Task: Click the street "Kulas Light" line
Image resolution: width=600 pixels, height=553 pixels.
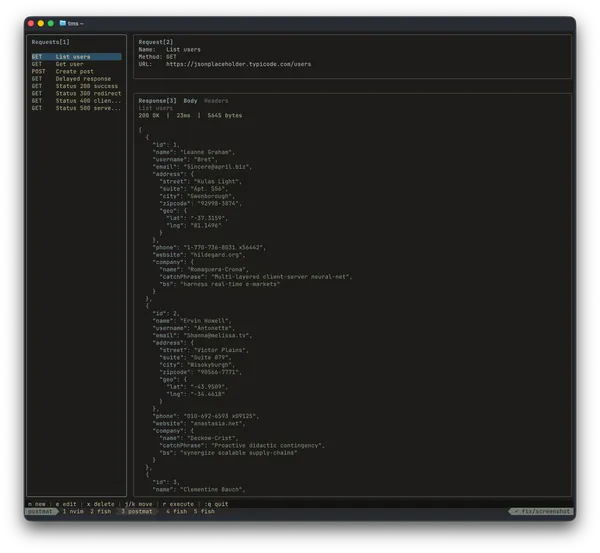Action: pyautogui.click(x=201, y=181)
